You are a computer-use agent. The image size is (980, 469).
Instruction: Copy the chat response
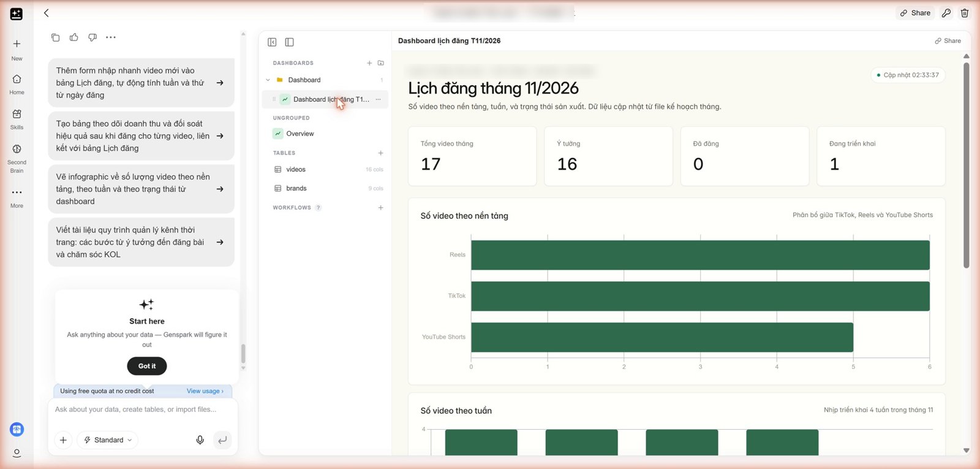pyautogui.click(x=56, y=37)
